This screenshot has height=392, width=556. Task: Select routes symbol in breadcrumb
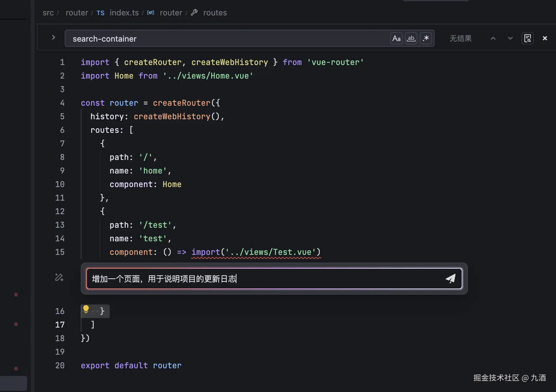[215, 13]
